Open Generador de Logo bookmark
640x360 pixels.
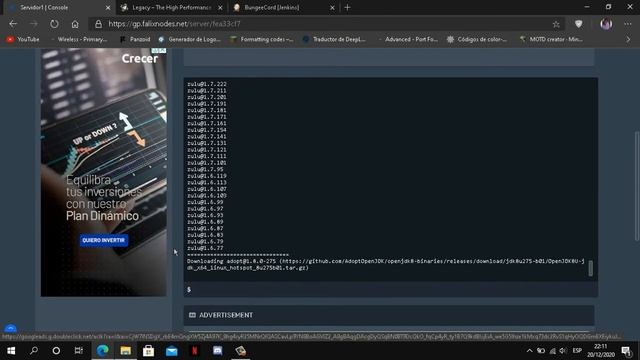[189, 39]
